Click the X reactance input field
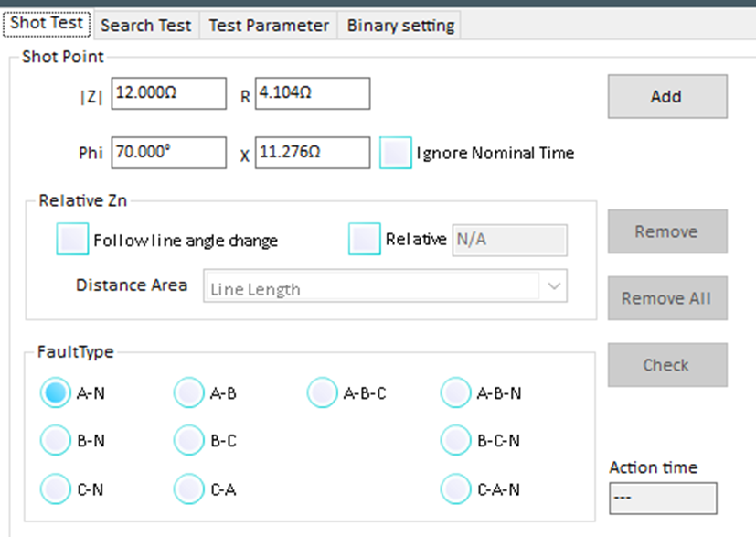Screen dimensions: 756x537 pos(312,153)
